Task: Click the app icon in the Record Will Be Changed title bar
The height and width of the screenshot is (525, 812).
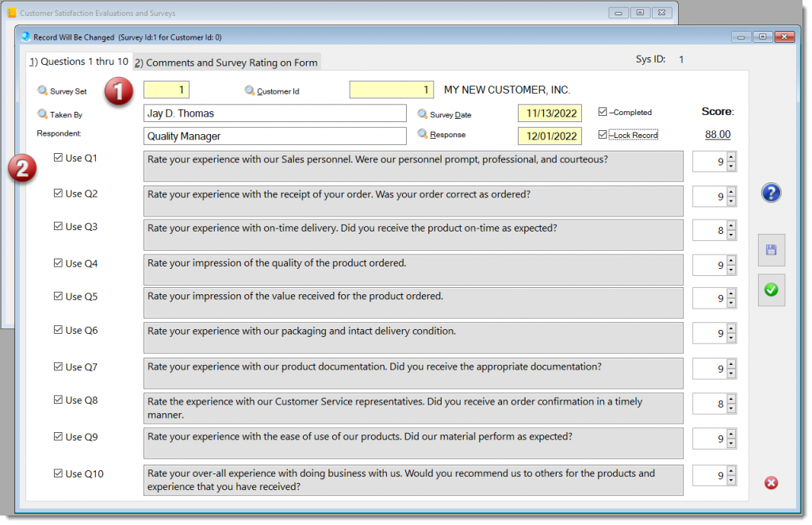Action: tap(25, 36)
